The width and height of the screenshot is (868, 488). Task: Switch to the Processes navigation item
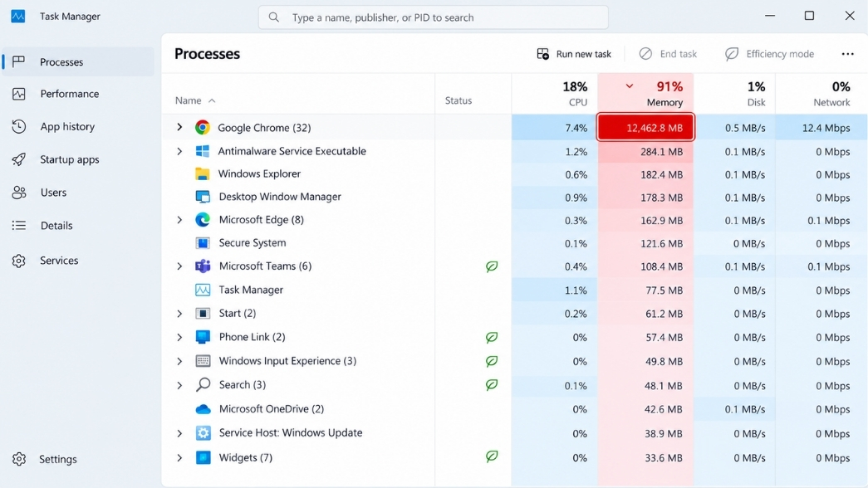tap(78, 62)
